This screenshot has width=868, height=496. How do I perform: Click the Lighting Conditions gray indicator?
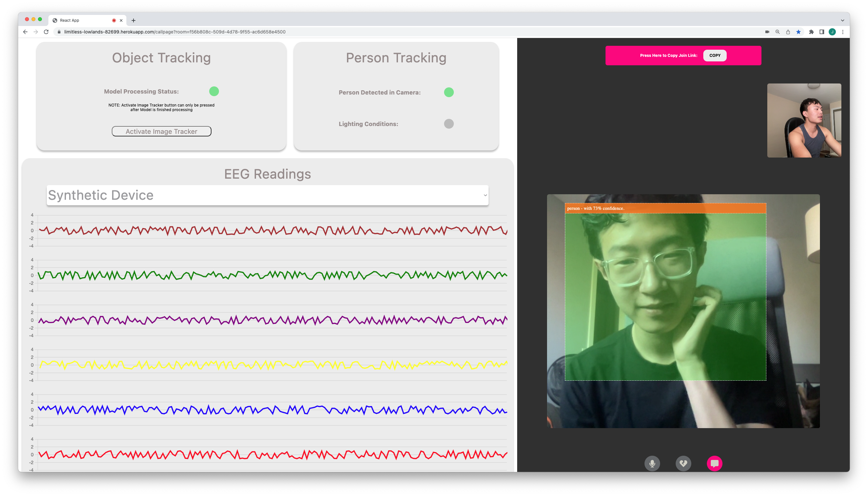pos(449,124)
